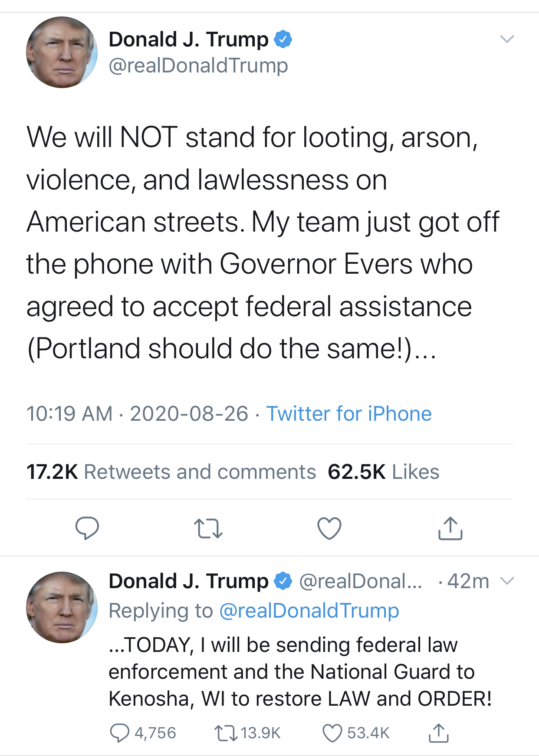Click the verified badge beside main author name
The image size is (539, 756).
pos(283,39)
